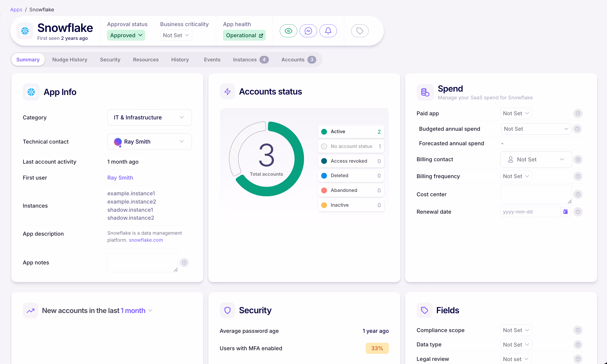Click history clock next to Legal review
The width and height of the screenshot is (607, 364).
(578, 359)
